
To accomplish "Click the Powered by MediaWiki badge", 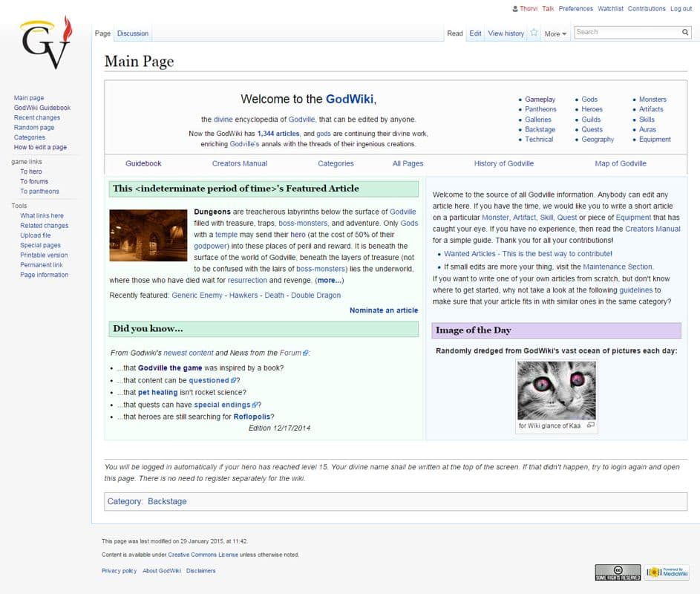I will point(667,572).
